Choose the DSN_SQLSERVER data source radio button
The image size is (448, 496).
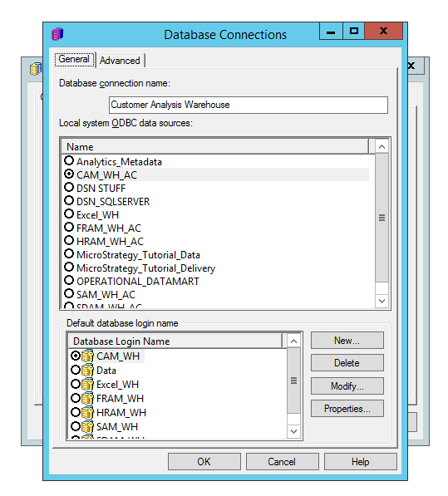click(x=69, y=201)
